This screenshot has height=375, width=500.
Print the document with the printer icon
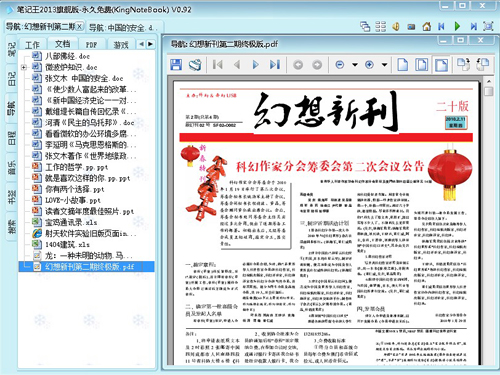tap(195, 64)
